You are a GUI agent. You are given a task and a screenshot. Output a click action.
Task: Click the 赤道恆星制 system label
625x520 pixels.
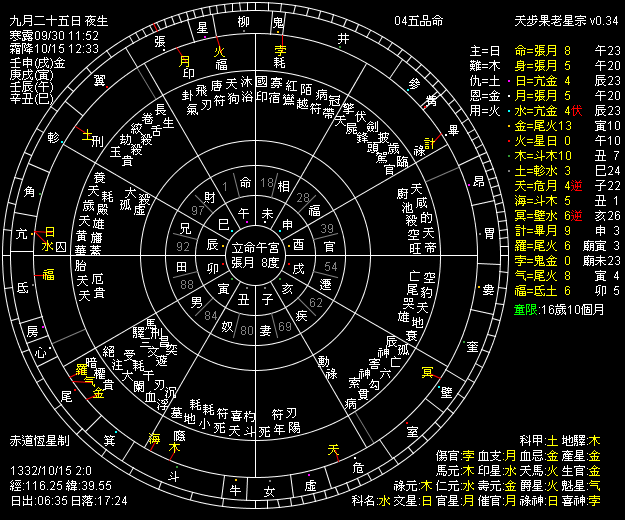coord(40,440)
